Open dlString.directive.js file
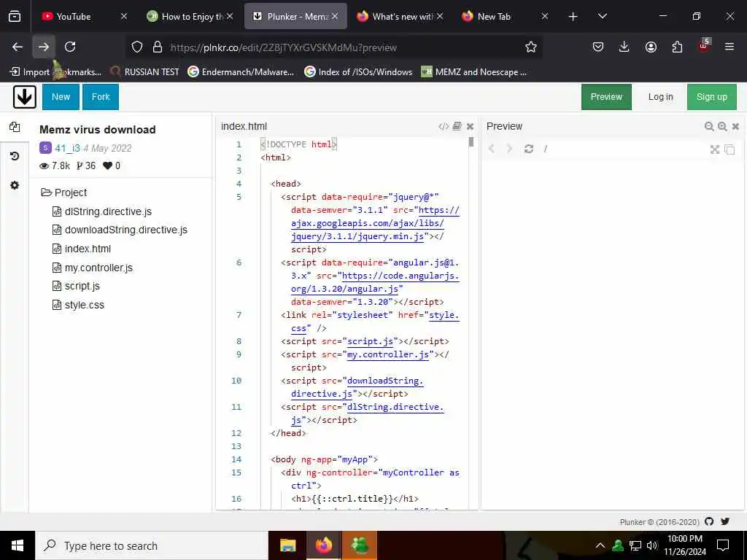This screenshot has width=747, height=560. point(108,211)
